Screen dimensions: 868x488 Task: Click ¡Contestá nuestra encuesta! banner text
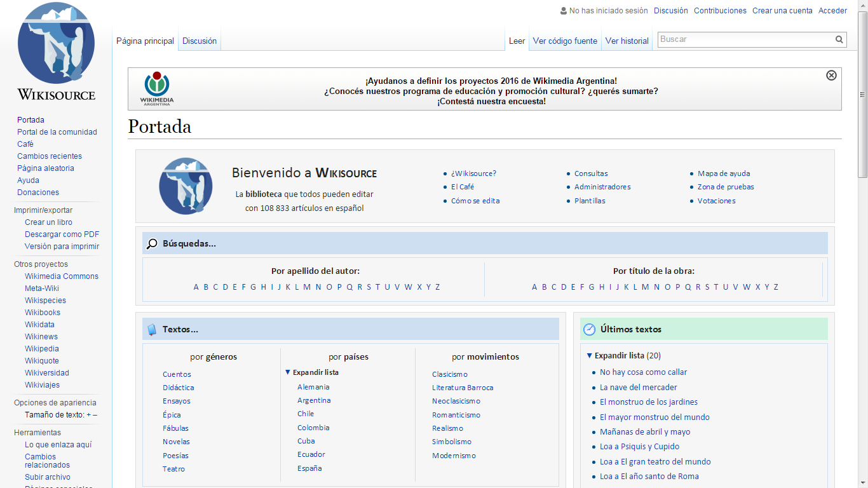pos(491,102)
